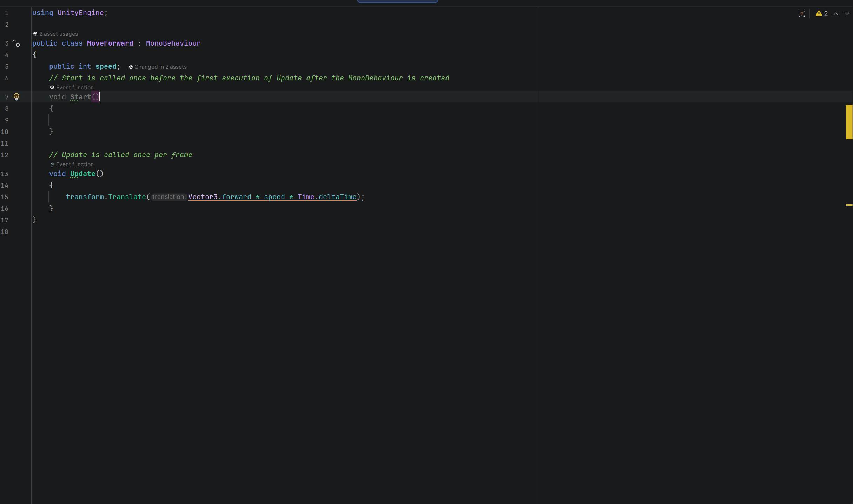Click the 'Event function' hint above Update
This screenshot has width=853, height=504.
[75, 164]
